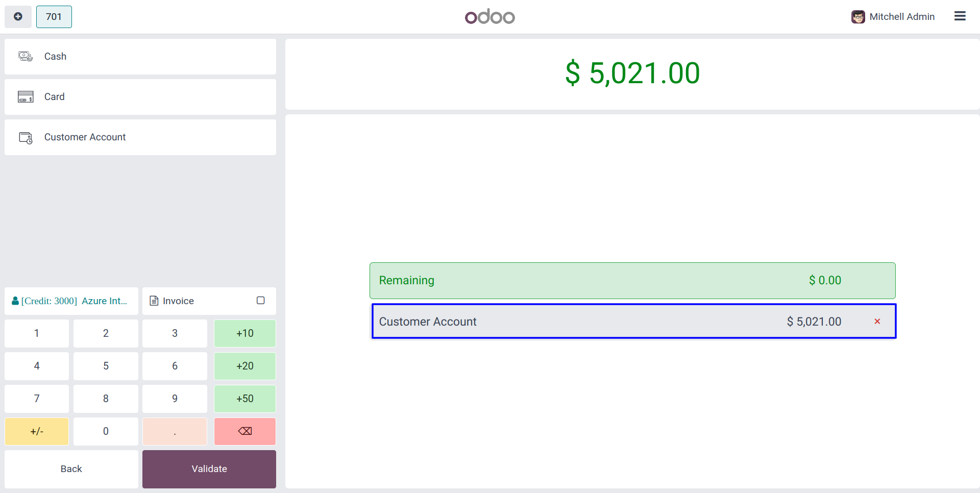
Task: Click the Card payment icon
Action: click(x=26, y=97)
